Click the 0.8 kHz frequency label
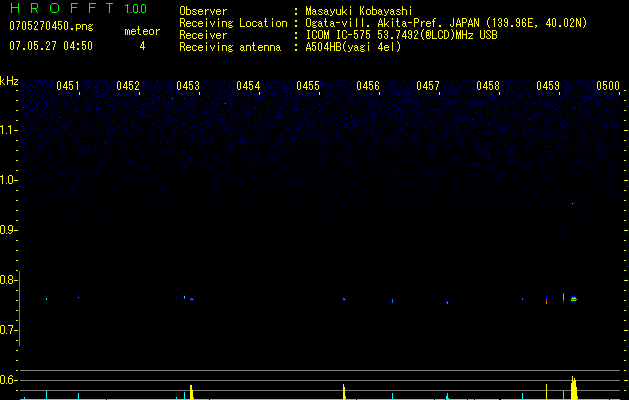 click(x=8, y=280)
